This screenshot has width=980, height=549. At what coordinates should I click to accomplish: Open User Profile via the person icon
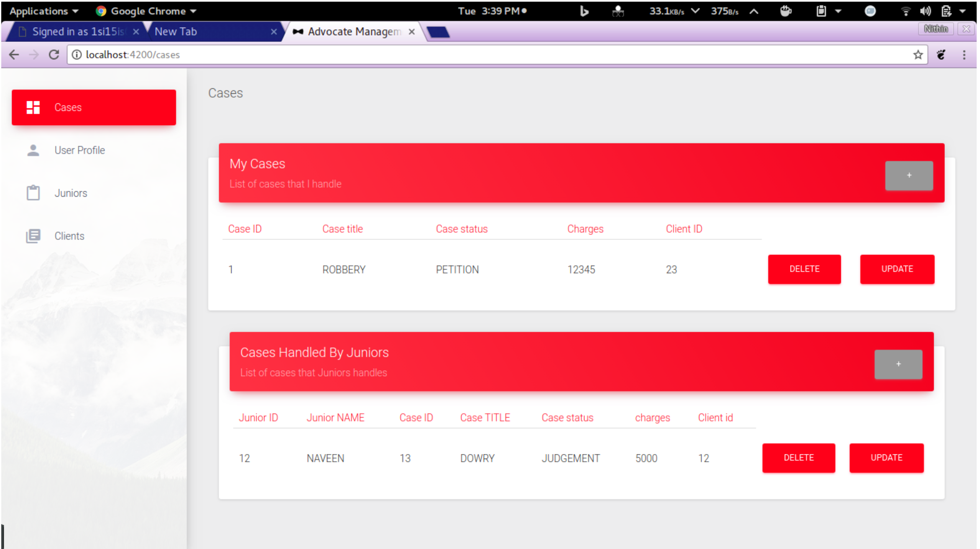(x=33, y=150)
